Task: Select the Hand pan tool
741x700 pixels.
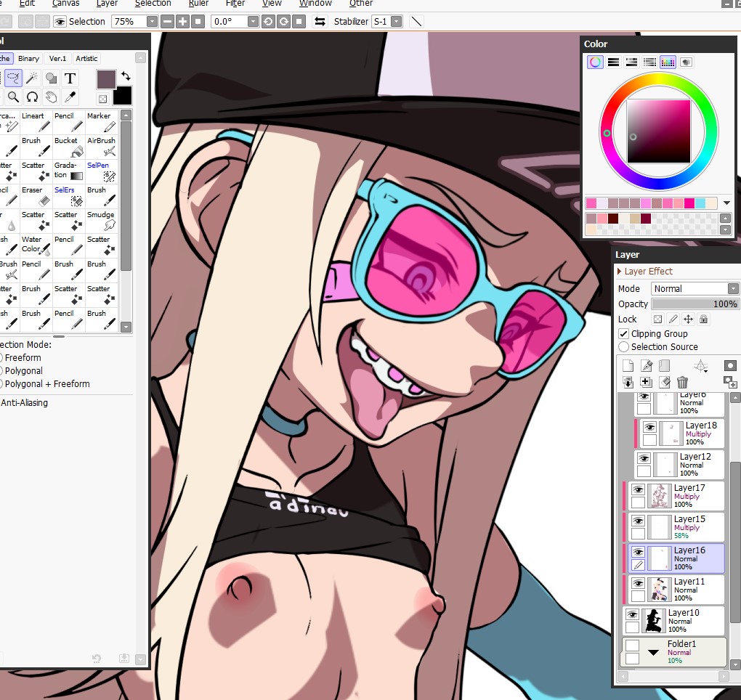Action: tap(51, 97)
